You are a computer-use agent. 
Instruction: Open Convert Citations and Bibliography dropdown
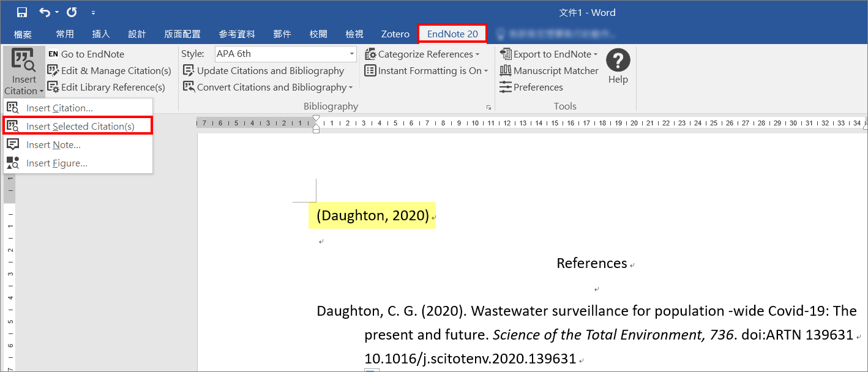(x=268, y=87)
